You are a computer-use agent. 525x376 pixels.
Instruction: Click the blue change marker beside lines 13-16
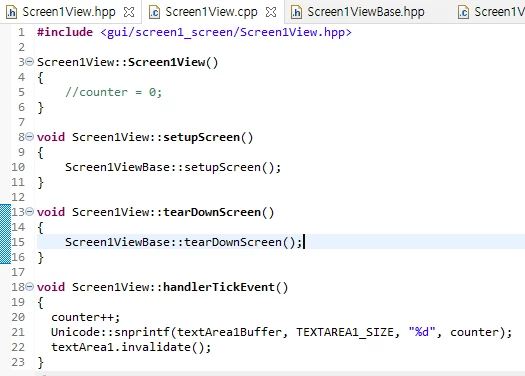click(x=5, y=234)
